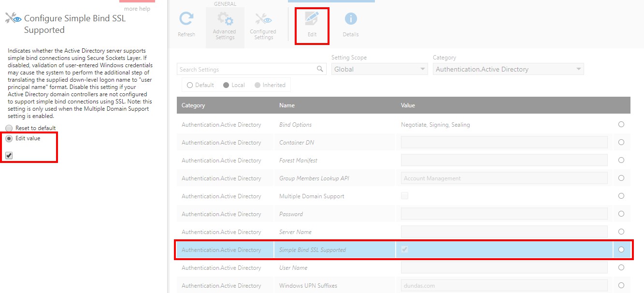This screenshot has width=644, height=293.
Task: Select the Simple Bind SSL Supported row selector
Action: click(x=622, y=249)
